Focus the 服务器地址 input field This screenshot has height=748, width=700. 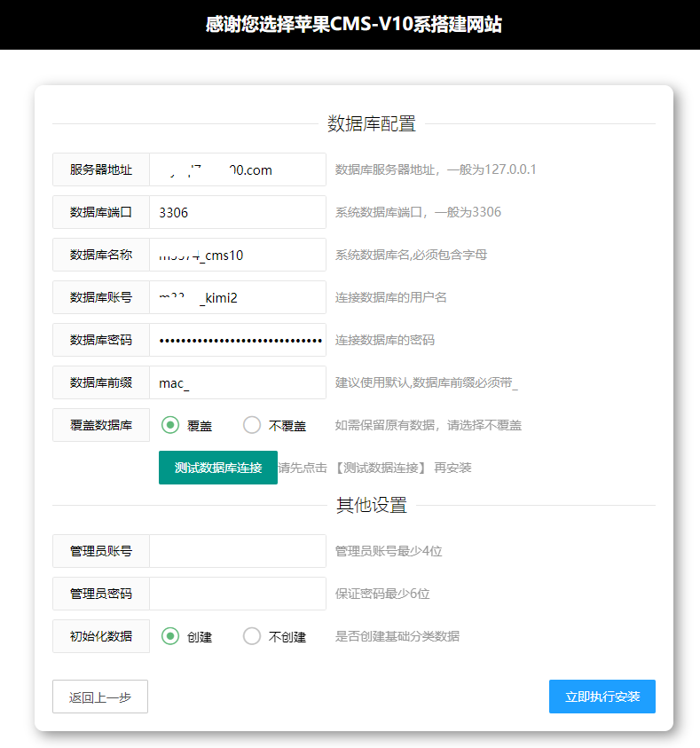238,169
